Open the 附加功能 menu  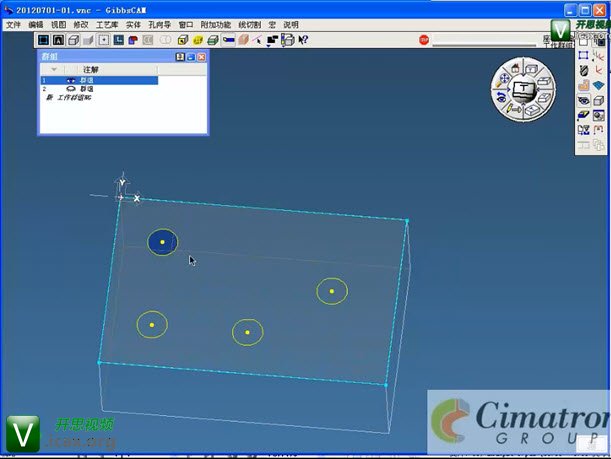coord(215,25)
